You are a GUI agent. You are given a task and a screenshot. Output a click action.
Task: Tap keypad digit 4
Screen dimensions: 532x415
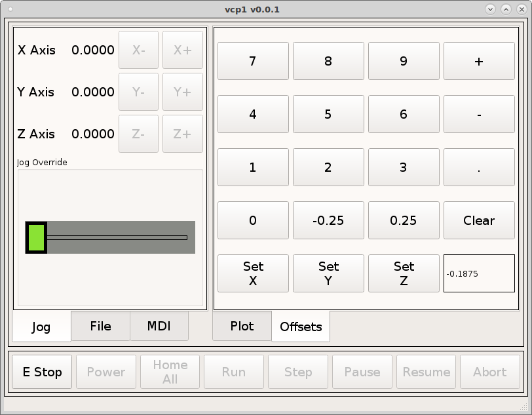pyautogui.click(x=253, y=114)
